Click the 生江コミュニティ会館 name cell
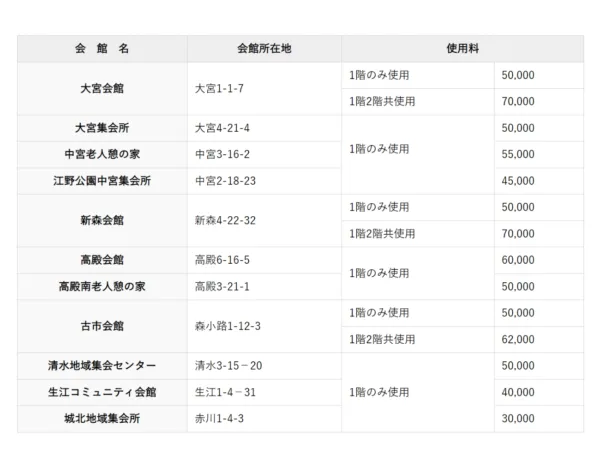Image resolution: width=600 pixels, height=462 pixels. (102, 391)
